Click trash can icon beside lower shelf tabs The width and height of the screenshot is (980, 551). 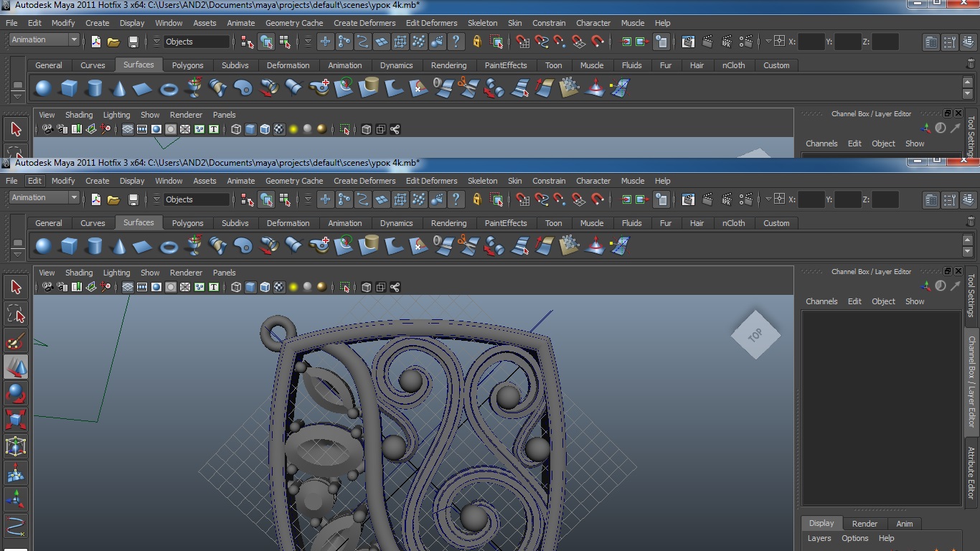pos(971,222)
